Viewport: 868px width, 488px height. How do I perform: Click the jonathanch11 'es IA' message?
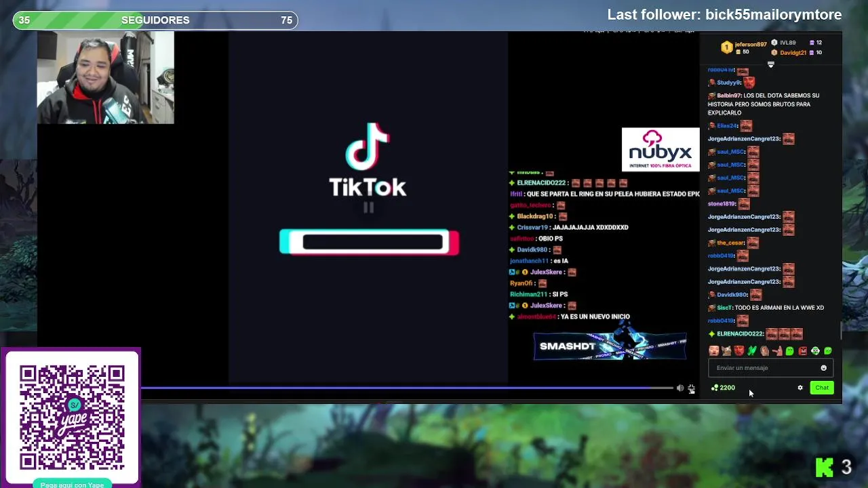[539, 261]
